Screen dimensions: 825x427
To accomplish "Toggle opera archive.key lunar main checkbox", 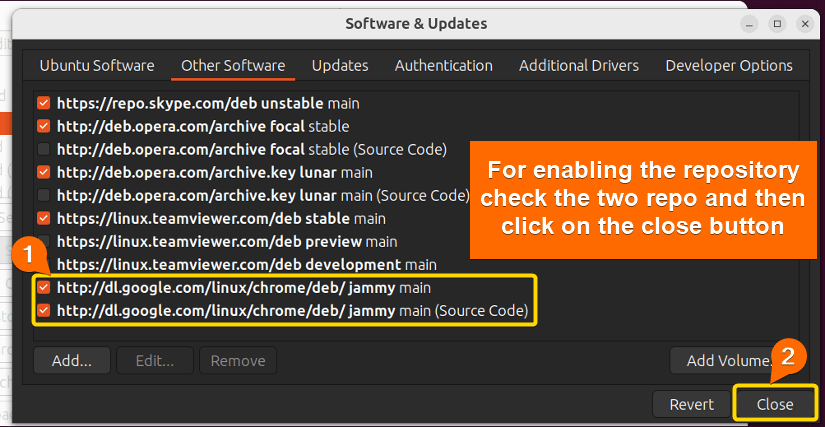I will pyautogui.click(x=44, y=172).
